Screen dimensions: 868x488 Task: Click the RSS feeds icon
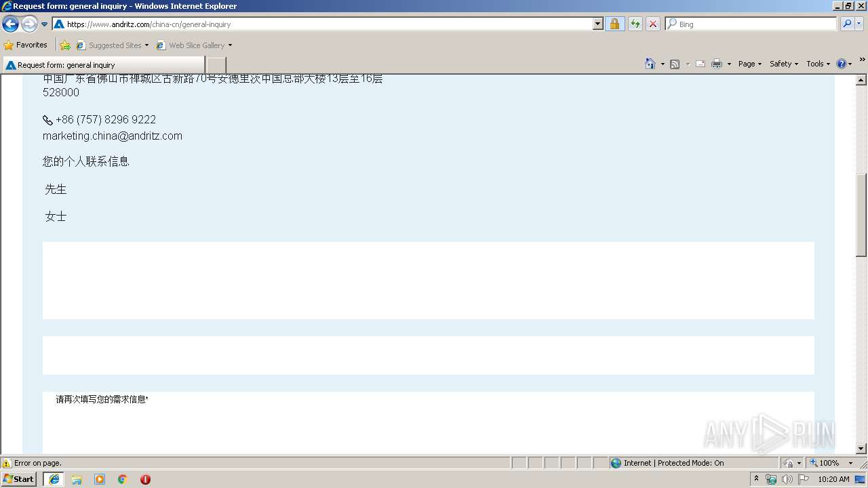675,64
